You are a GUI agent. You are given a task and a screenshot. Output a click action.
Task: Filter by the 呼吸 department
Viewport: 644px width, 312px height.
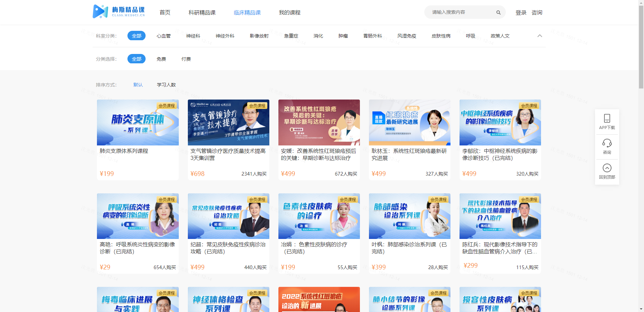point(471,36)
